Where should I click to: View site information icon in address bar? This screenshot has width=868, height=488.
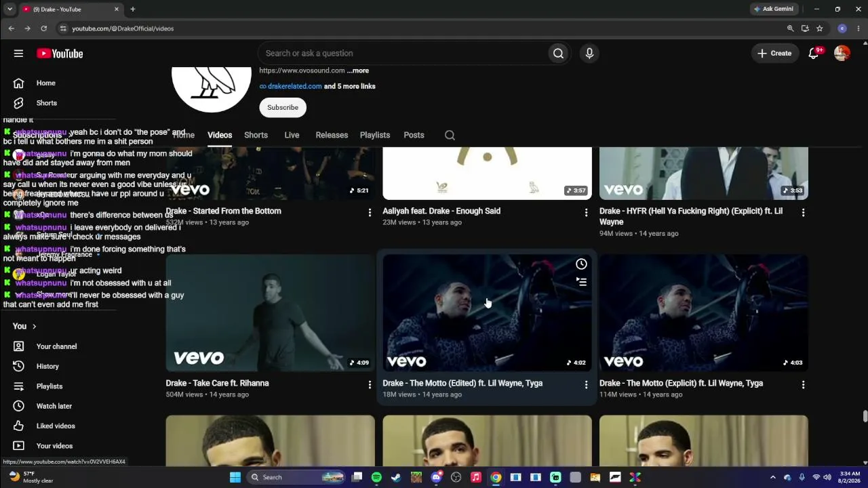pos(63,28)
